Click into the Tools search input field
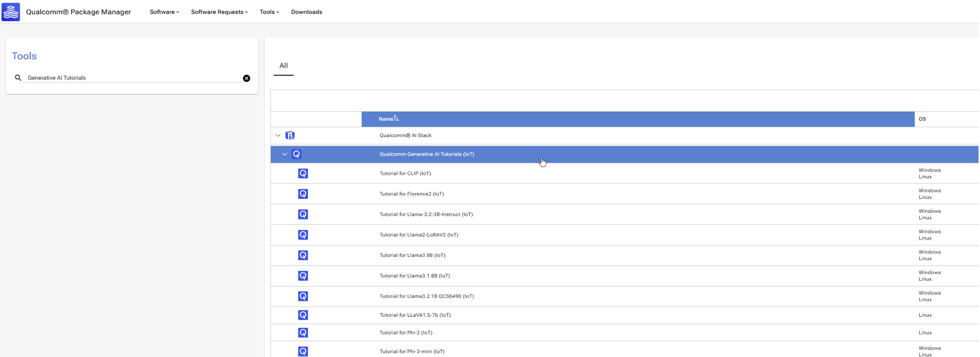Viewport: 980px width, 357px height. pyautogui.click(x=133, y=78)
